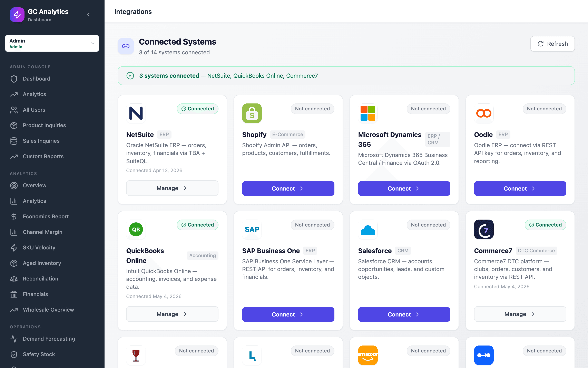Click 'Connected Apr 13, 2026' text
This screenshot has width=588, height=368.
(x=154, y=170)
